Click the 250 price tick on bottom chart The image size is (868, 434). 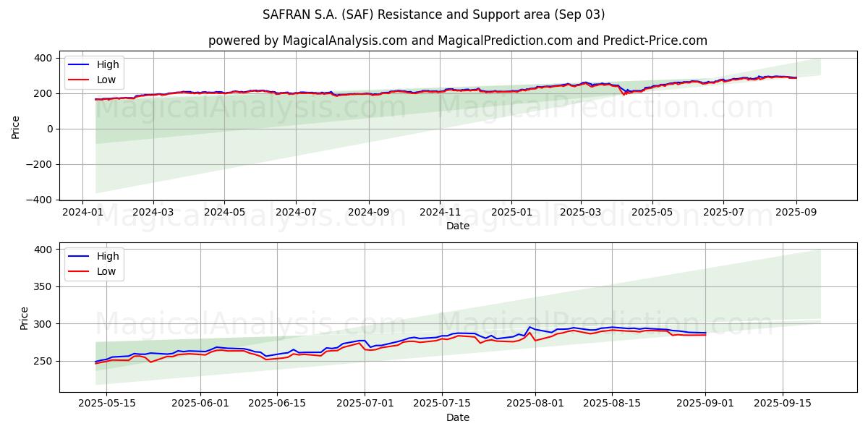click(43, 361)
